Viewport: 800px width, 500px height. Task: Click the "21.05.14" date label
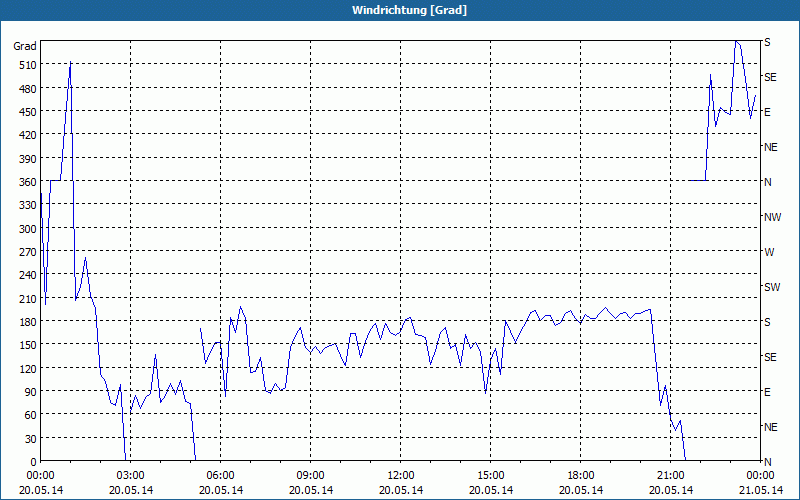761,490
